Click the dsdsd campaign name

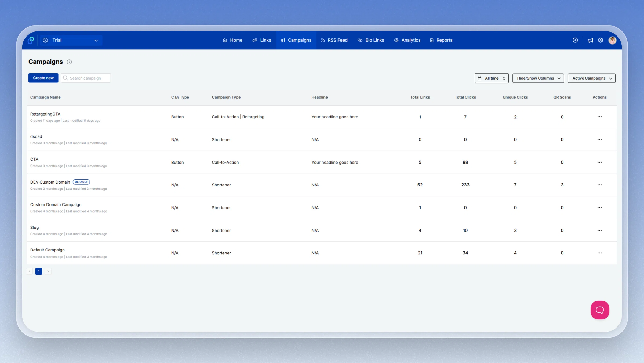(36, 136)
